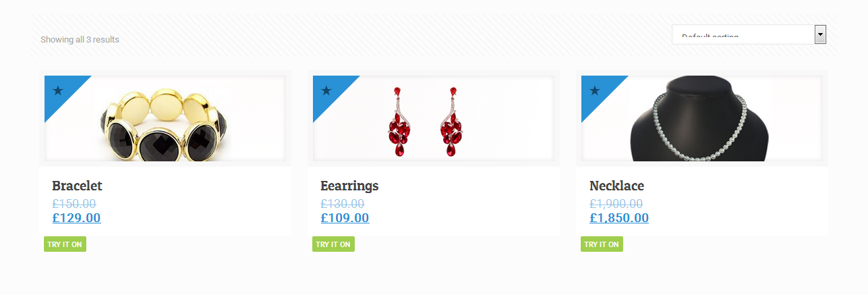The image size is (868, 295).
Task: Try on the Bracelet
Action: click(65, 244)
